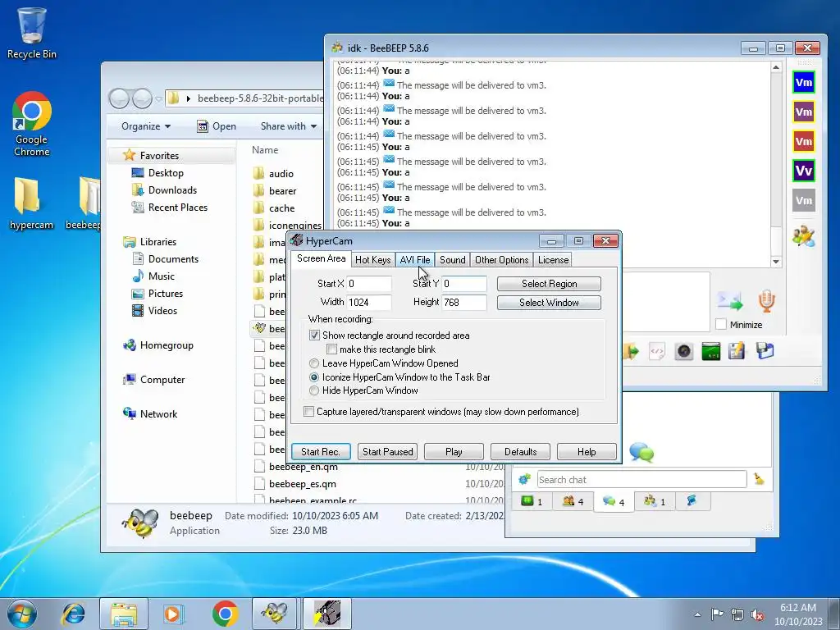Switch to AVI File tab
The width and height of the screenshot is (840, 630).
point(414,260)
